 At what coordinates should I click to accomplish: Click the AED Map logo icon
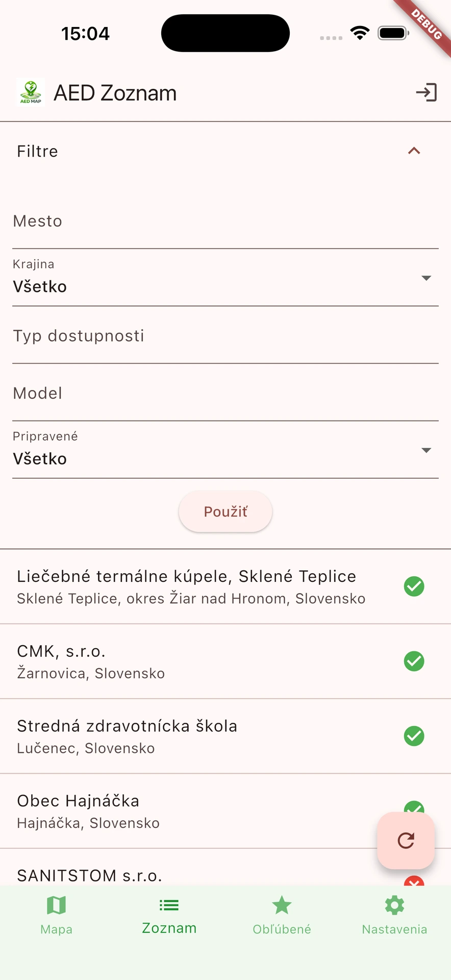click(31, 92)
